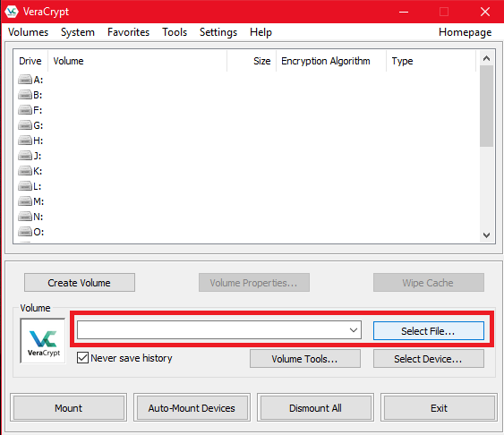504x435 pixels.
Task: Expand the volume path dropdown arrow
Action: (354, 330)
